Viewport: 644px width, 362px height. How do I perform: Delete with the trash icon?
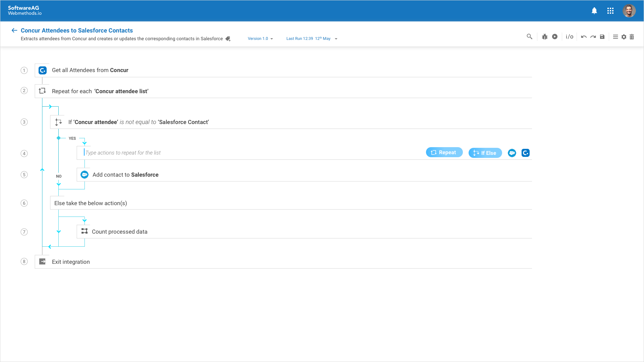click(x=632, y=37)
